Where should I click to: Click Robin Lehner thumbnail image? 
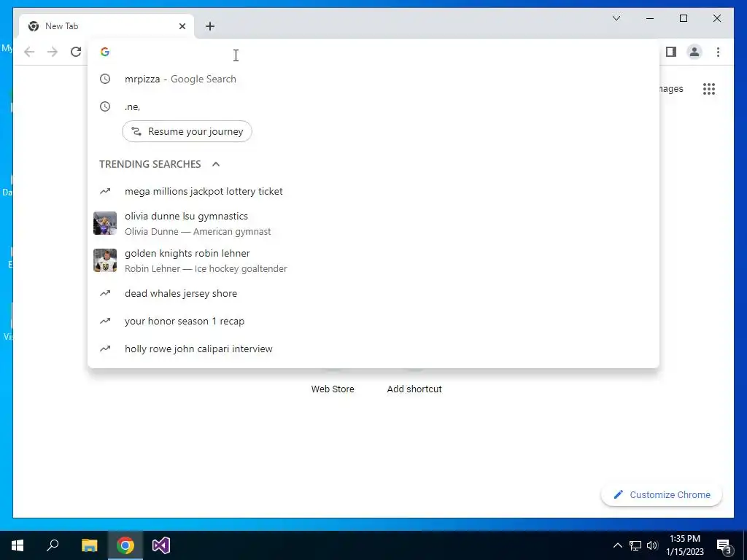tap(105, 260)
